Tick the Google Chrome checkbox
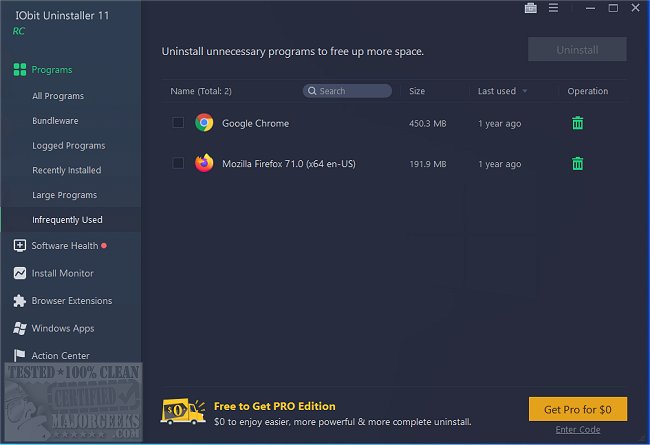The height and width of the screenshot is (445, 650). click(178, 123)
